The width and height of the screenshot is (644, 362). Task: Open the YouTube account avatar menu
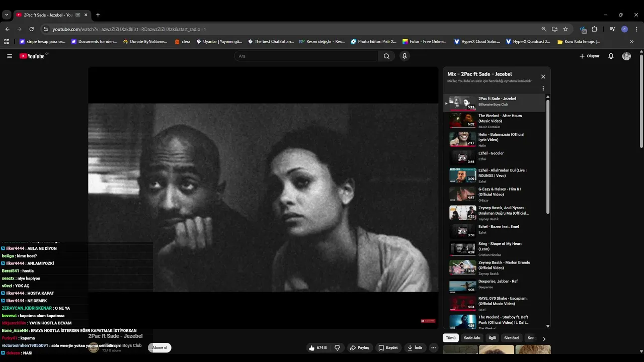[x=626, y=56]
